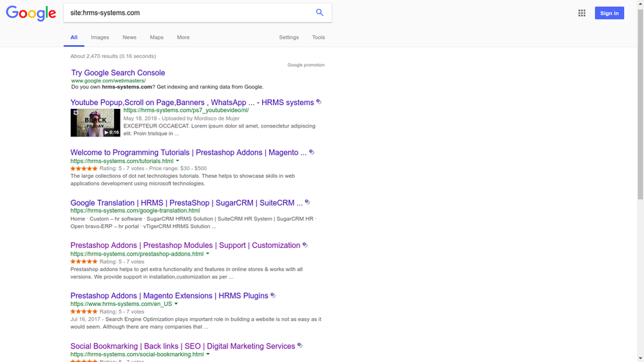Expand dropdown next to en_US URL

tap(176, 304)
